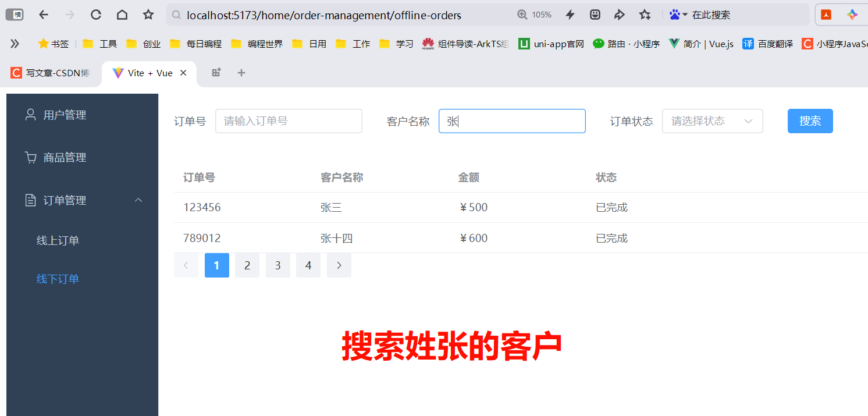This screenshot has height=416, width=868.
Task: Select pagination page 1
Action: tap(217, 265)
